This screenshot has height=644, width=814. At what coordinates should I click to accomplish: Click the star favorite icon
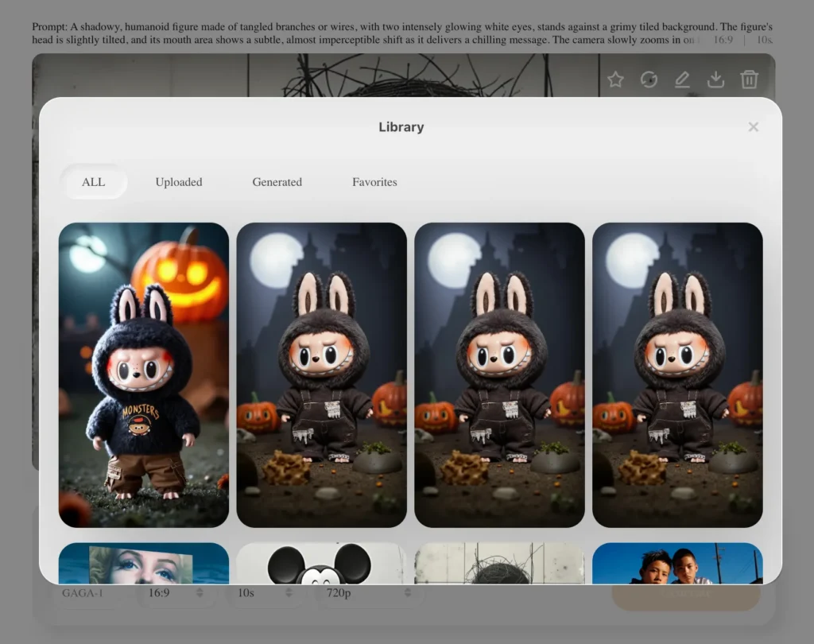click(x=615, y=80)
